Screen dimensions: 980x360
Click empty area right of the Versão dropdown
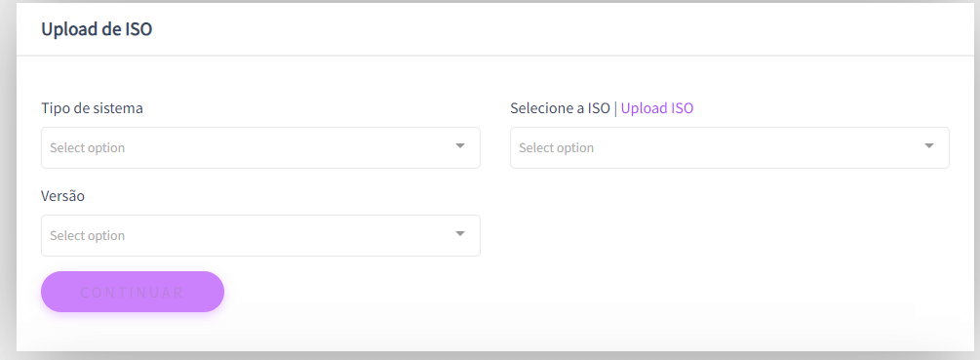click(x=729, y=236)
